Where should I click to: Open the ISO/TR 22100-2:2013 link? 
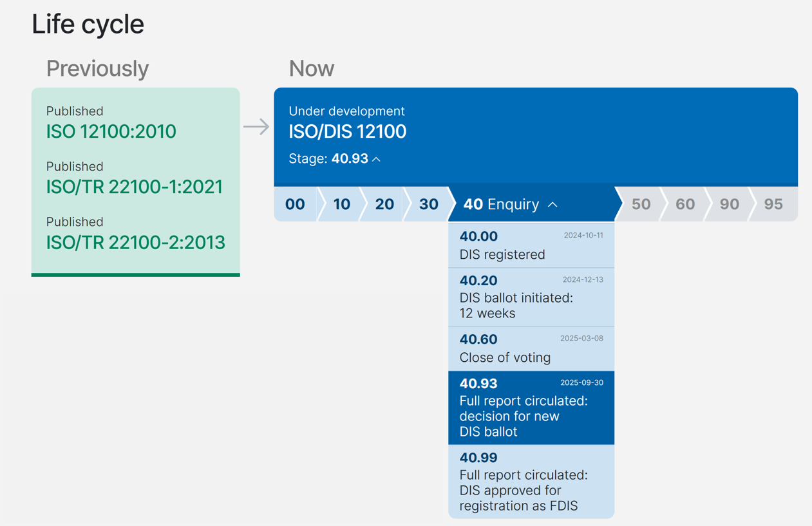point(135,242)
